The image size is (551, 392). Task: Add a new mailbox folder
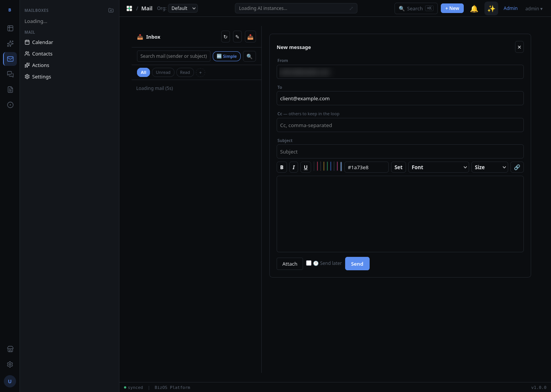[111, 10]
